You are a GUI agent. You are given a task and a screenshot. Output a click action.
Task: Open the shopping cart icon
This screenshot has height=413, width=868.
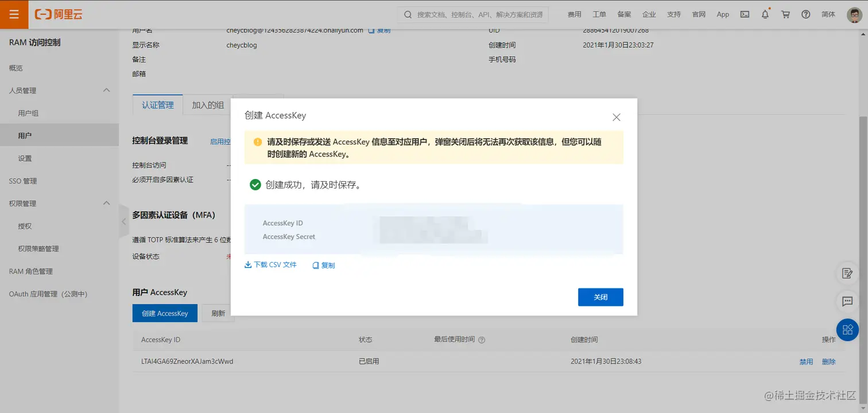(785, 14)
